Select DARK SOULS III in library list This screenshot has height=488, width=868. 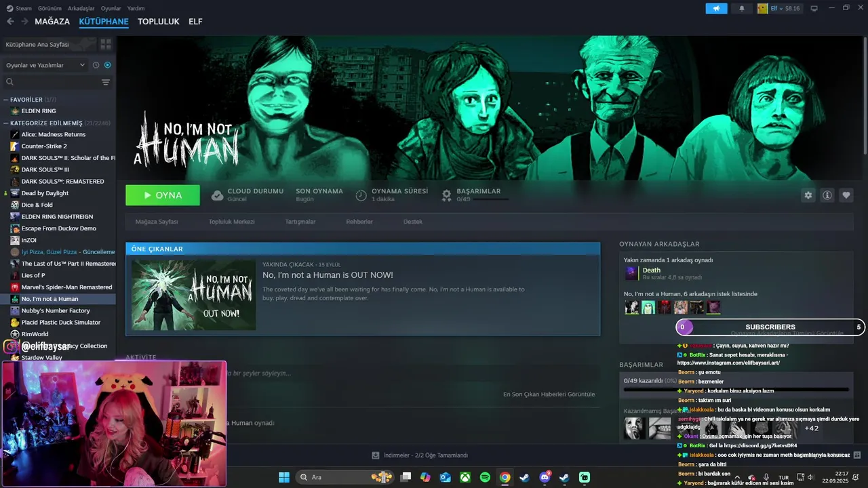(45, 169)
